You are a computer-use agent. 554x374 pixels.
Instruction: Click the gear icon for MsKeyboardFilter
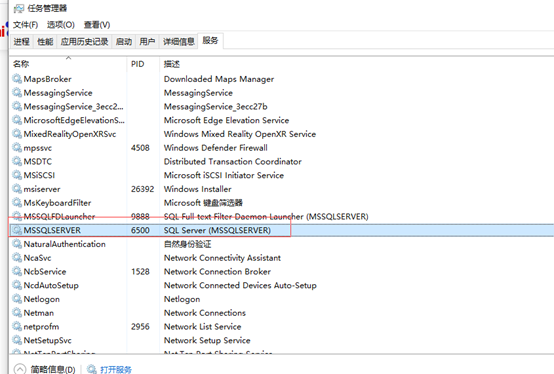17,202
